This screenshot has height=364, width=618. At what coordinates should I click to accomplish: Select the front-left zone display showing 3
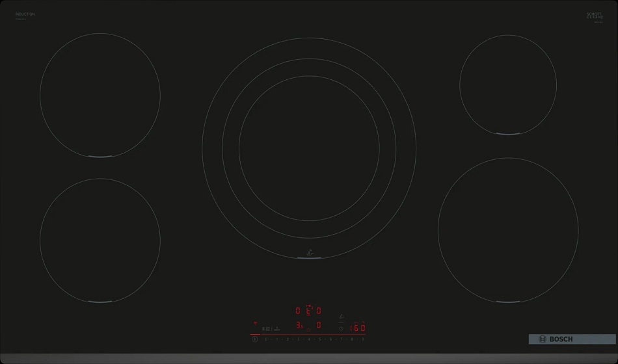(x=299, y=325)
